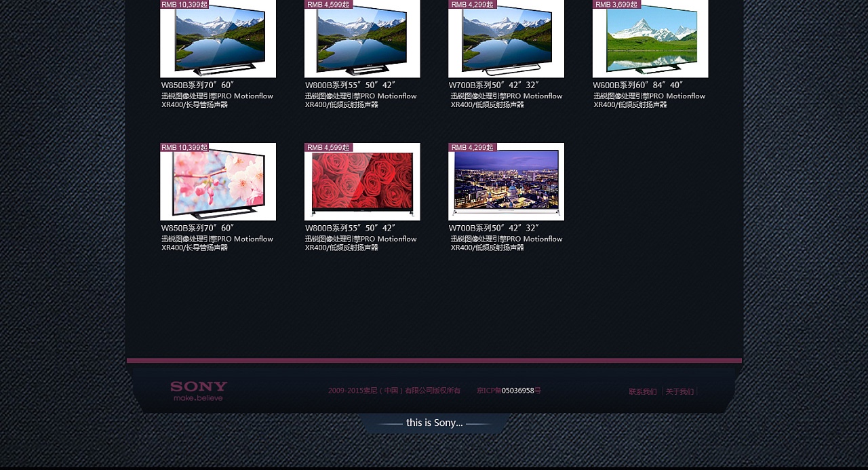
Task: Open the red roses W800B TV image
Action: pos(362,182)
